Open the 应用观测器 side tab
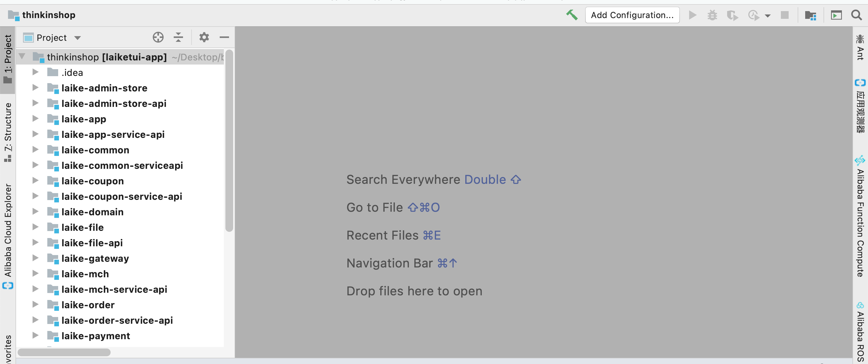The image size is (868, 364). pyautogui.click(x=860, y=106)
